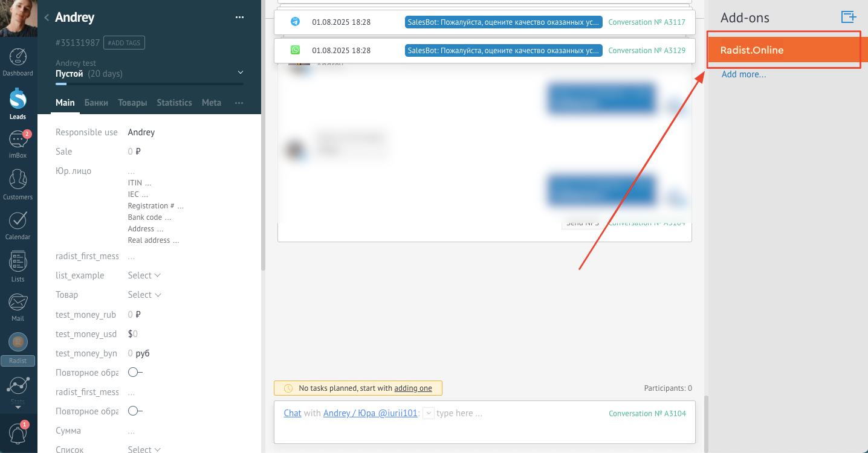Open the Calendar sidebar icon
Image resolution: width=868 pixels, height=453 pixels.
[18, 225]
